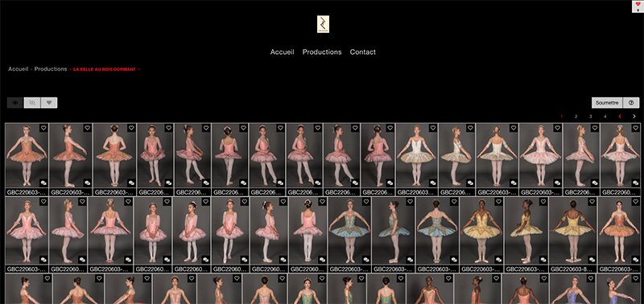Click the site logo above the menu
Image resolution: width=644 pixels, height=304 pixels.
(x=323, y=24)
